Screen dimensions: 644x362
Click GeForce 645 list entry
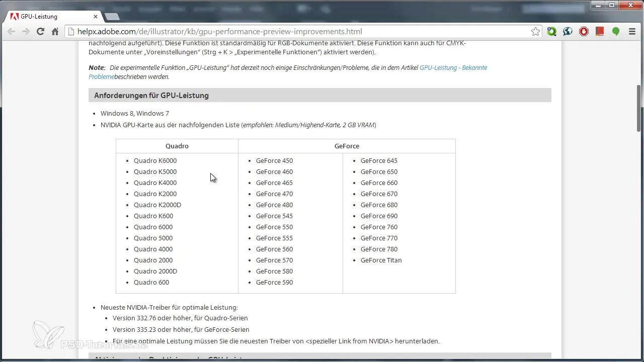tap(379, 161)
